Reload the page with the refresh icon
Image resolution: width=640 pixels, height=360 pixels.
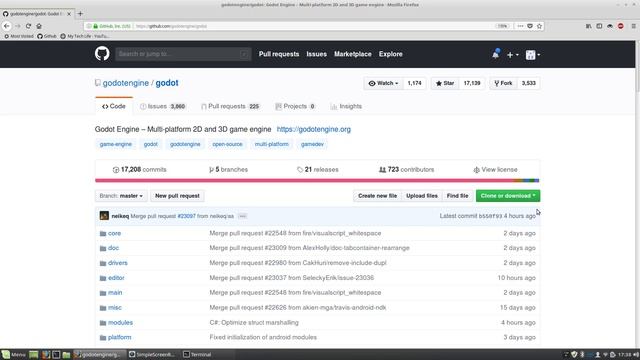28,26
